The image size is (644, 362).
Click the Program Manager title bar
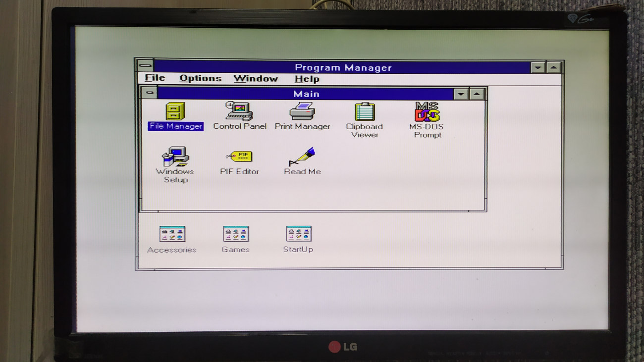[342, 67]
